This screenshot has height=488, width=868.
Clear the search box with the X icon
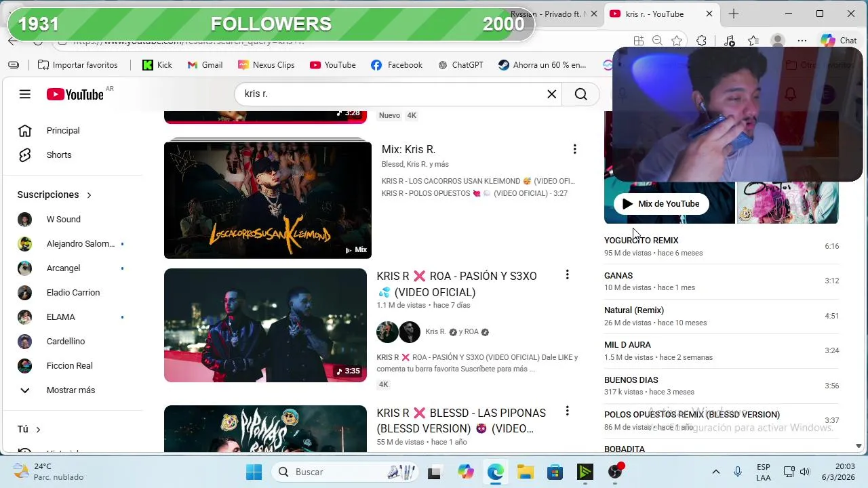[552, 94]
